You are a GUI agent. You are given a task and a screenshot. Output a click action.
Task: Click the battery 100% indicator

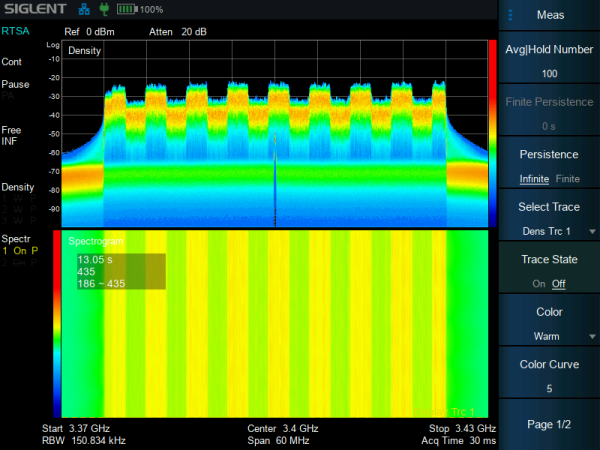click(x=139, y=9)
